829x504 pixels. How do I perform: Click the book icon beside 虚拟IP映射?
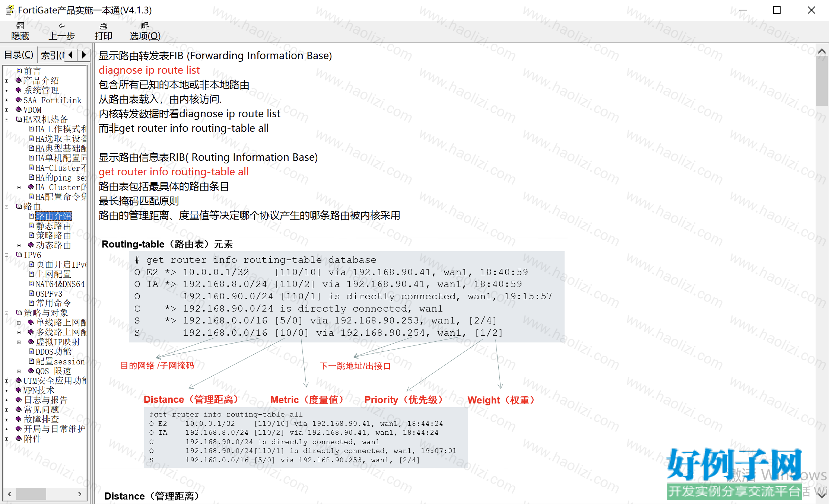(31, 342)
